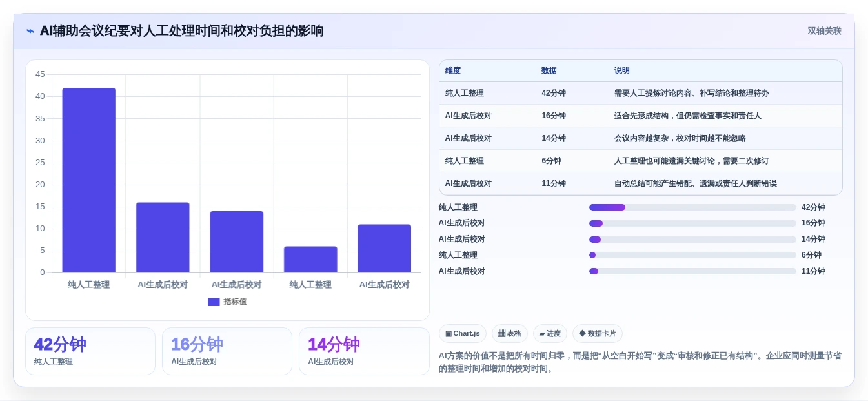Select the Chart.js chip

462,334
